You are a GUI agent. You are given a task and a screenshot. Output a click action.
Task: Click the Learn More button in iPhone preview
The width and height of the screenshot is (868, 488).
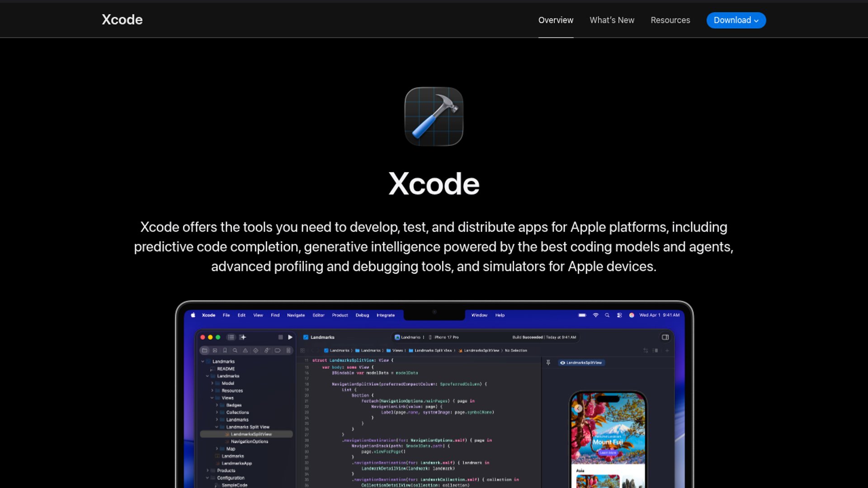[x=608, y=452]
